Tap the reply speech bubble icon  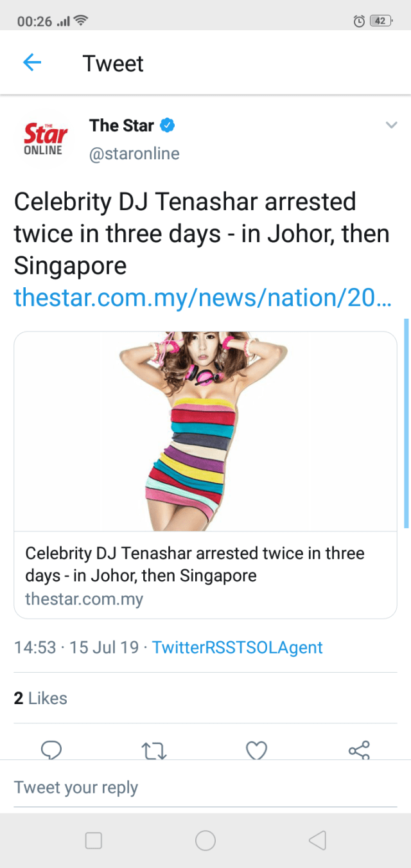coord(51,750)
